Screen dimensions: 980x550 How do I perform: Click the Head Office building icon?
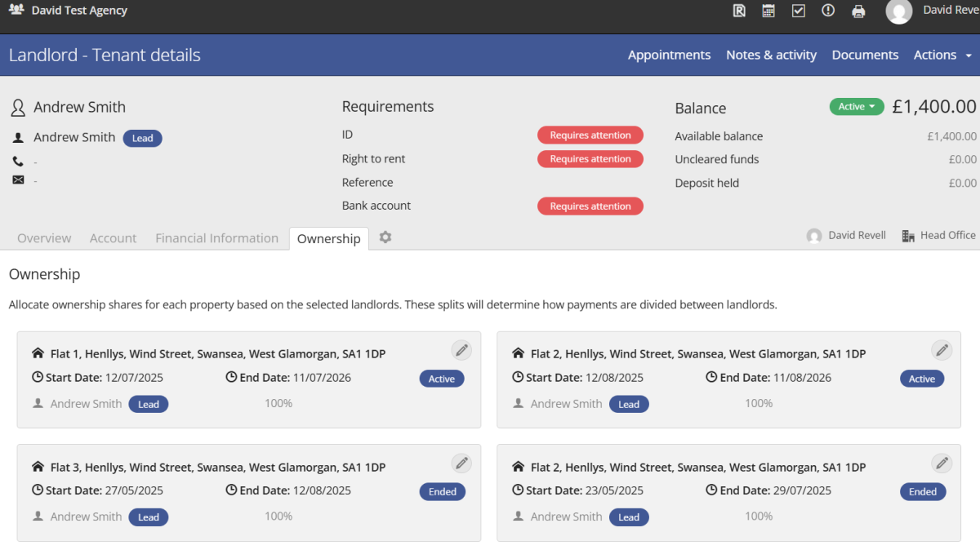click(x=907, y=235)
